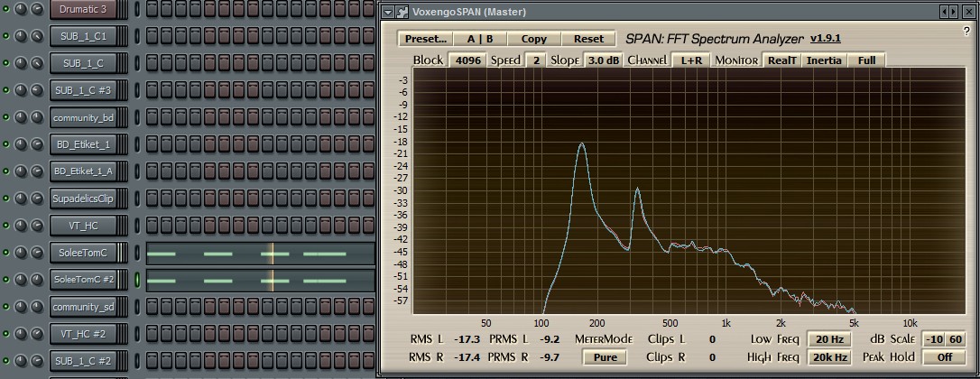Viewport: 980px width, 379px height.
Task: Mute the BD_Etiket_1 channel via green LED
Action: (x=6, y=144)
